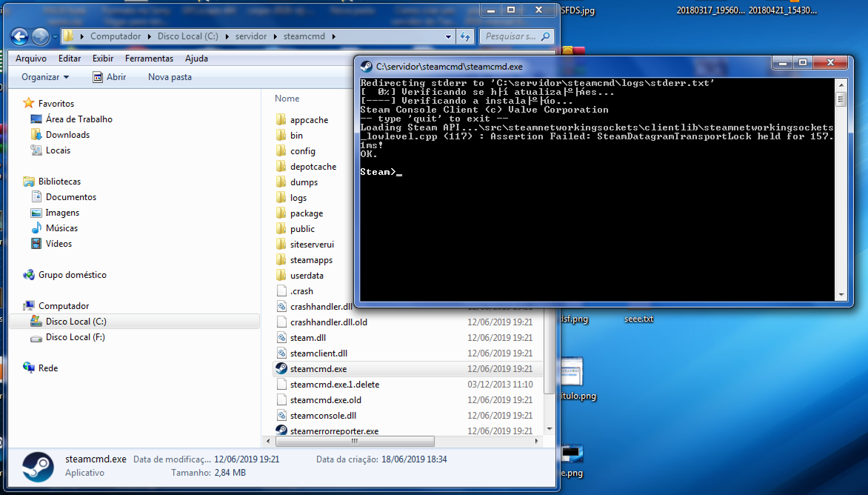The image size is (868, 495).
Task: Click the Abrir toolbar button
Action: 109,77
